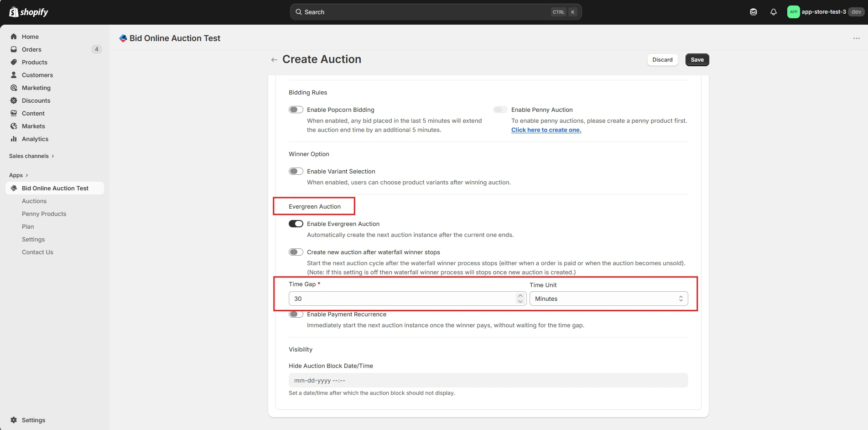This screenshot has width=868, height=430.
Task: Expand the Sales channels section
Action: pyautogui.click(x=31, y=156)
